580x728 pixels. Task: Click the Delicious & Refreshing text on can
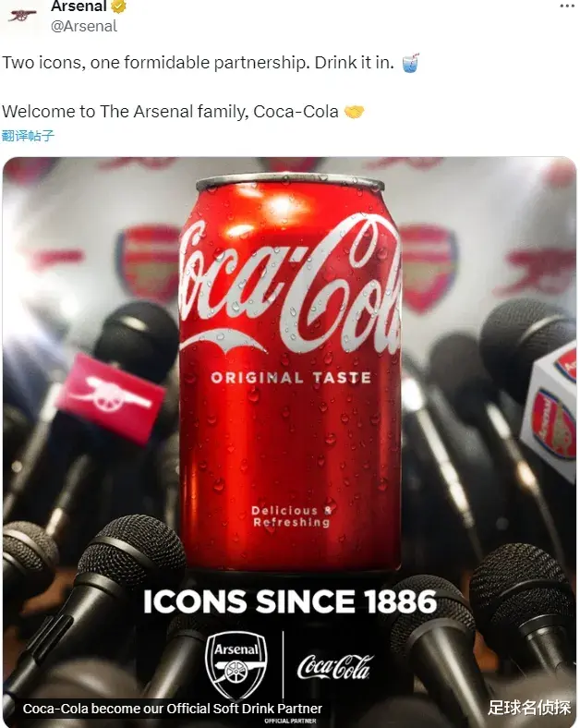292,516
